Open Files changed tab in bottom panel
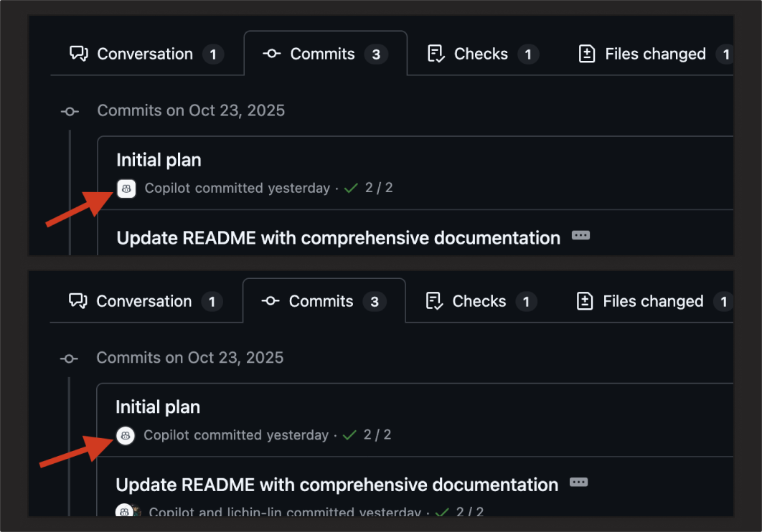The width and height of the screenshot is (762, 532). (654, 301)
